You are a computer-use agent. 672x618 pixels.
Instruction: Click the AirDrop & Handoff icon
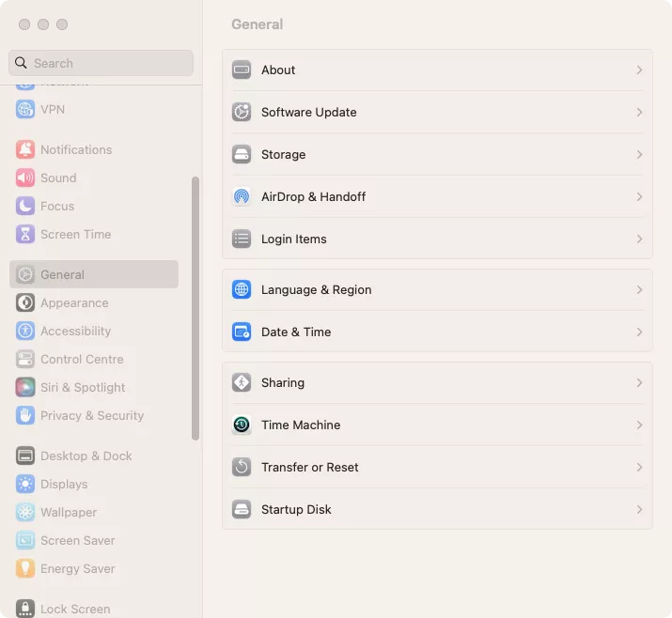pyautogui.click(x=242, y=196)
